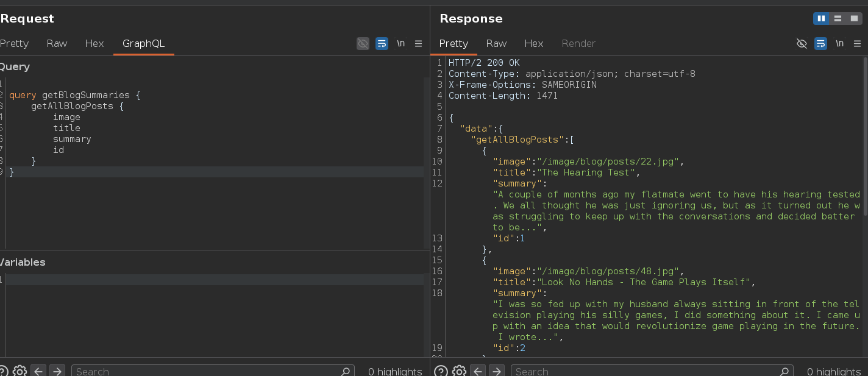Focus the Response panel Search field

tap(652, 371)
